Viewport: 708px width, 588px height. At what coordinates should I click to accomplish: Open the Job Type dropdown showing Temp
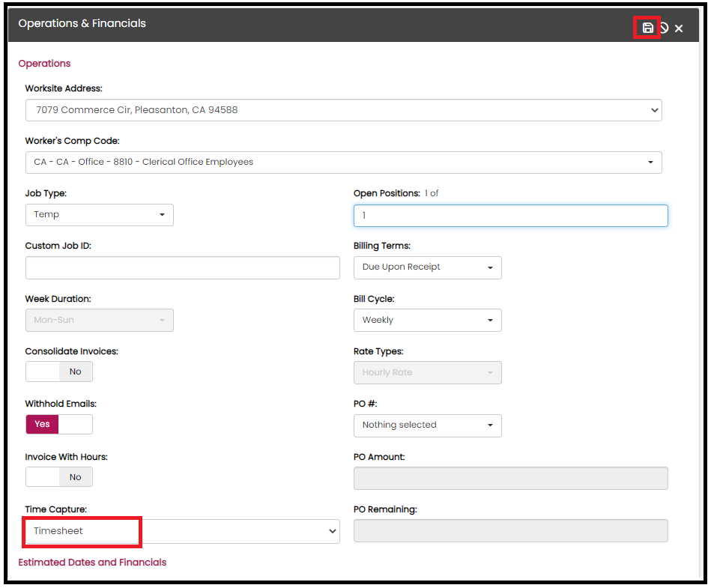(x=99, y=215)
